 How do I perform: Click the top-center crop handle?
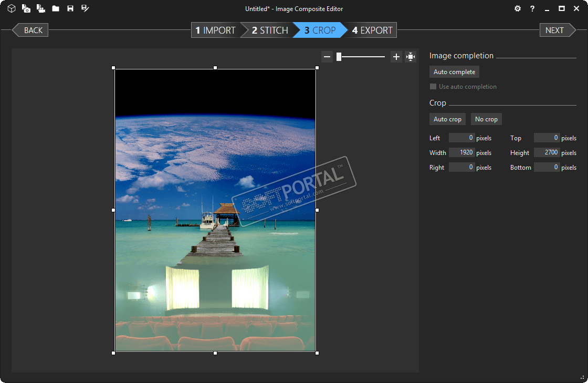point(215,68)
